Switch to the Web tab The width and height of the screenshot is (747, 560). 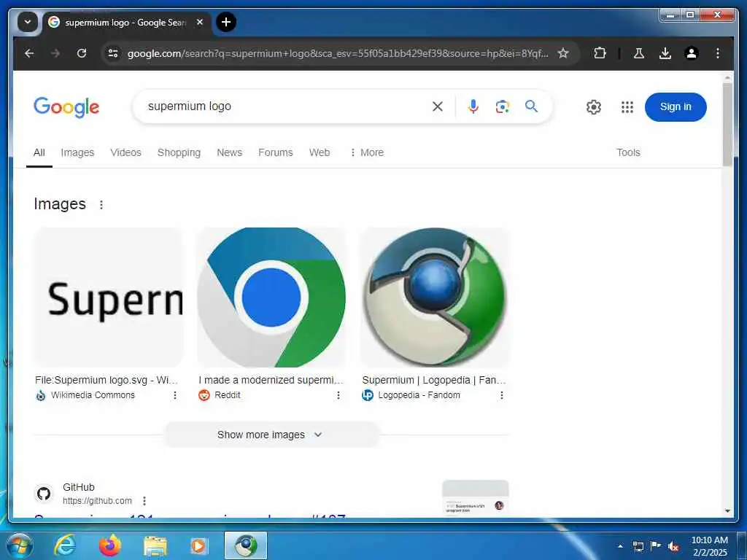[x=320, y=152]
